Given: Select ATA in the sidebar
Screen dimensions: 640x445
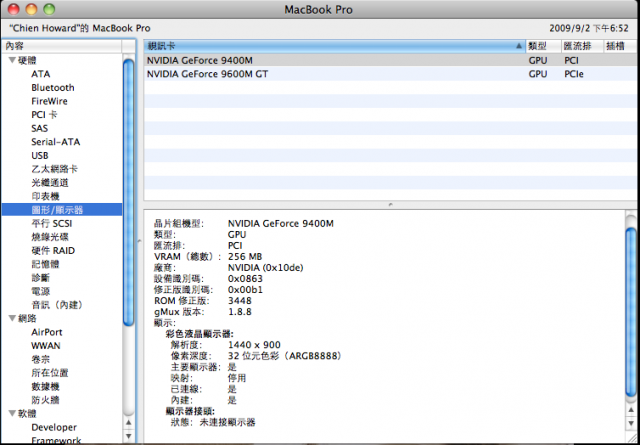Looking at the screenshot, I should pos(40,74).
